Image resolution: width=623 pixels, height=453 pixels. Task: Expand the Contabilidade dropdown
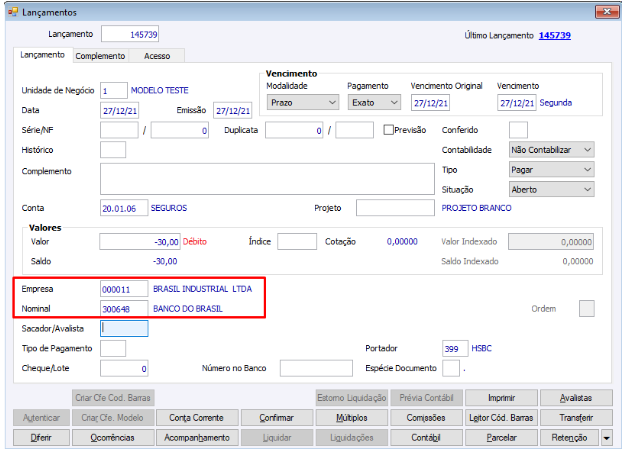(551, 150)
